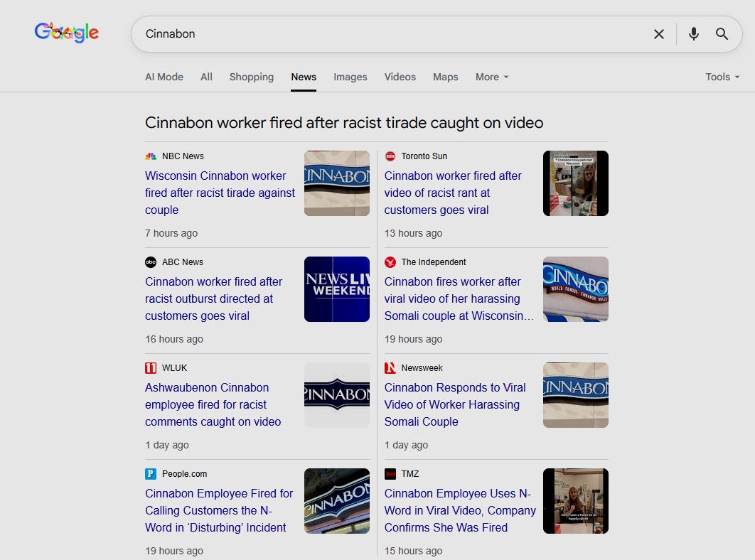
Task: Open the Shopping tab
Action: pos(252,77)
